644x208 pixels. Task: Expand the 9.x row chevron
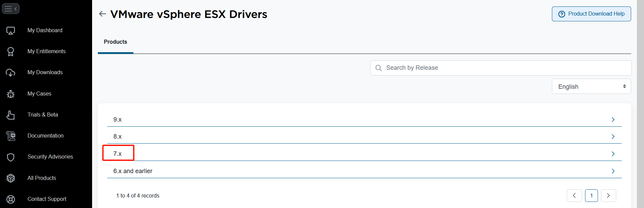pyautogui.click(x=613, y=120)
